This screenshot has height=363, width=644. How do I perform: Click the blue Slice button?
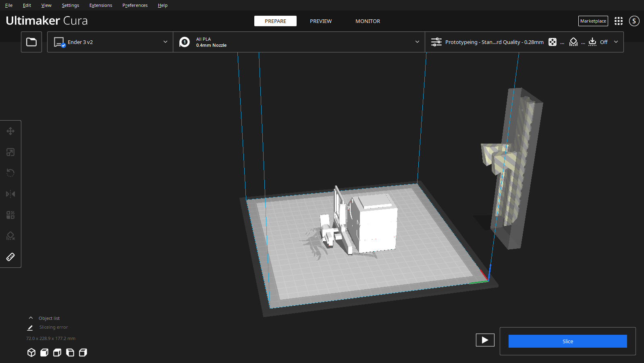(x=567, y=341)
